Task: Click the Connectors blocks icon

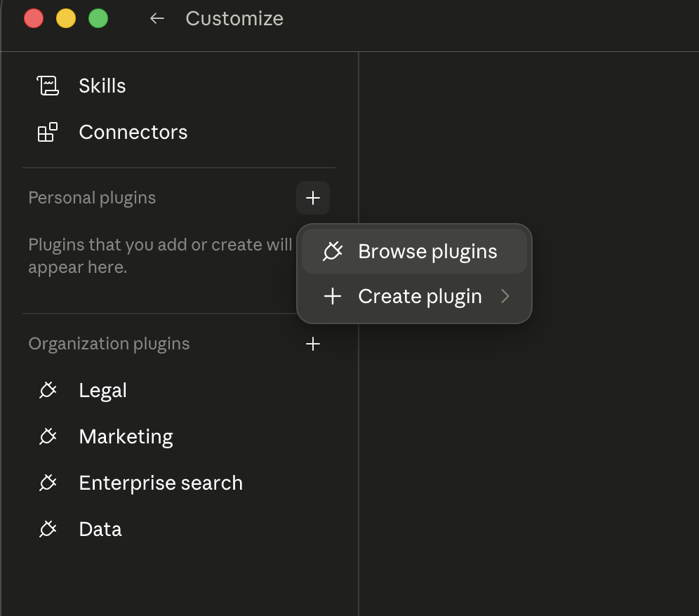Action: [48, 132]
